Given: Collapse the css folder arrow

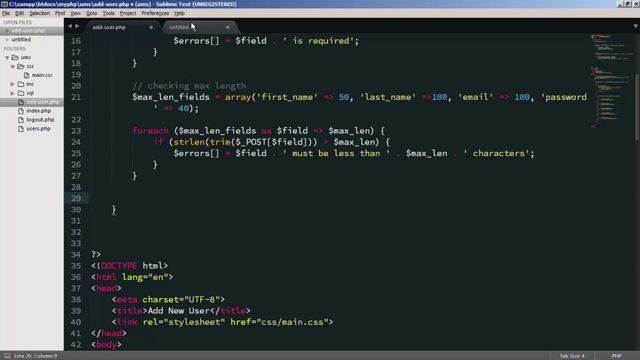Looking at the screenshot, I should click(x=13, y=67).
